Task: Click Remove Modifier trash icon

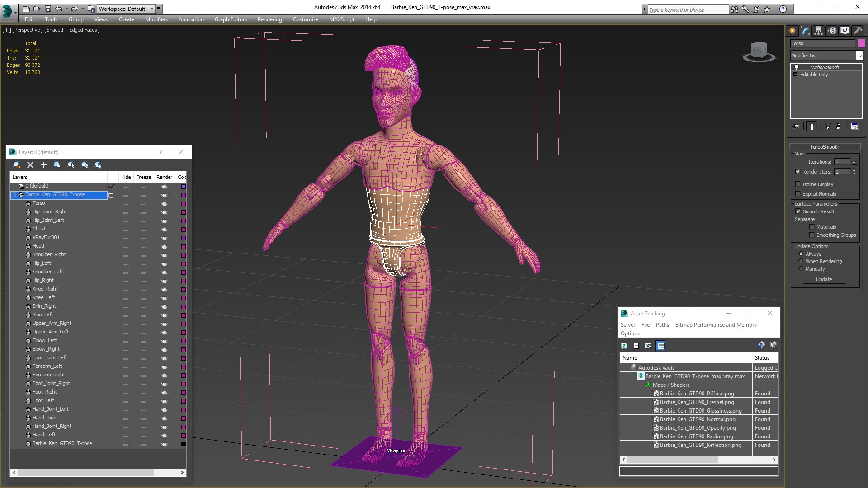Action: (x=839, y=127)
